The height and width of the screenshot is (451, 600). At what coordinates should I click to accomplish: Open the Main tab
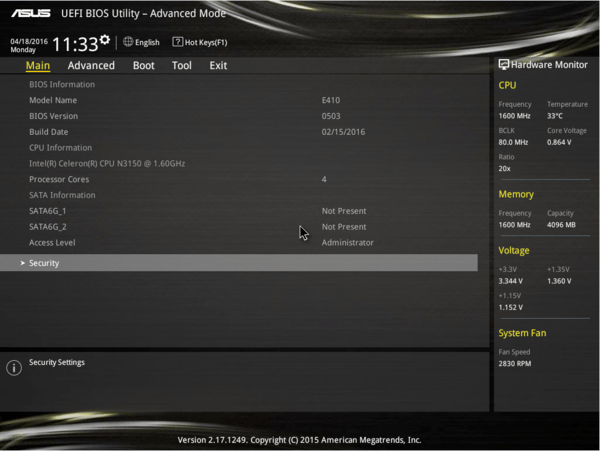coord(37,66)
